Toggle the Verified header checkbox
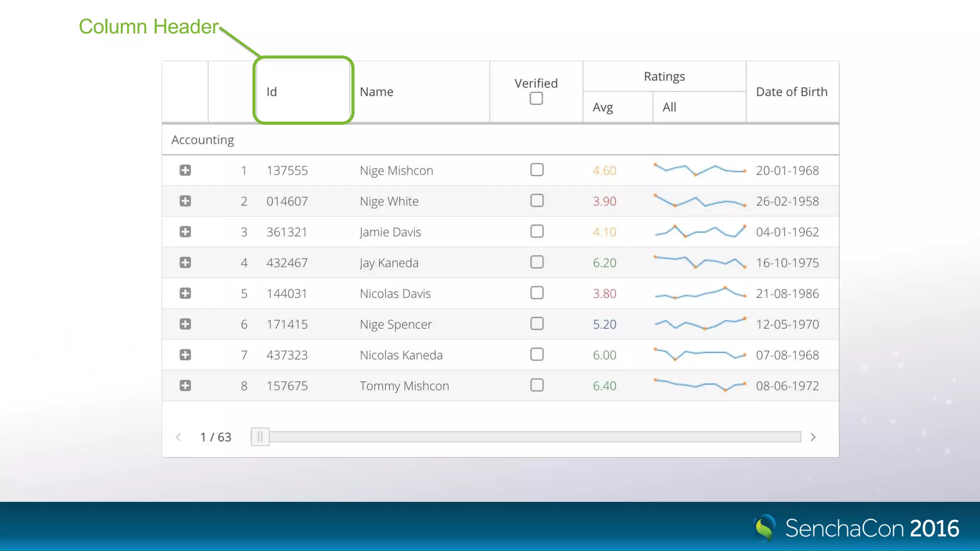 pos(536,99)
